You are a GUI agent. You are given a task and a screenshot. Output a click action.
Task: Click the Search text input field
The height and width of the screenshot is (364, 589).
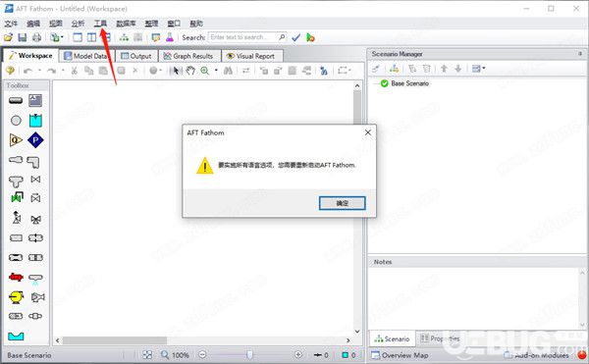pyautogui.click(x=247, y=37)
